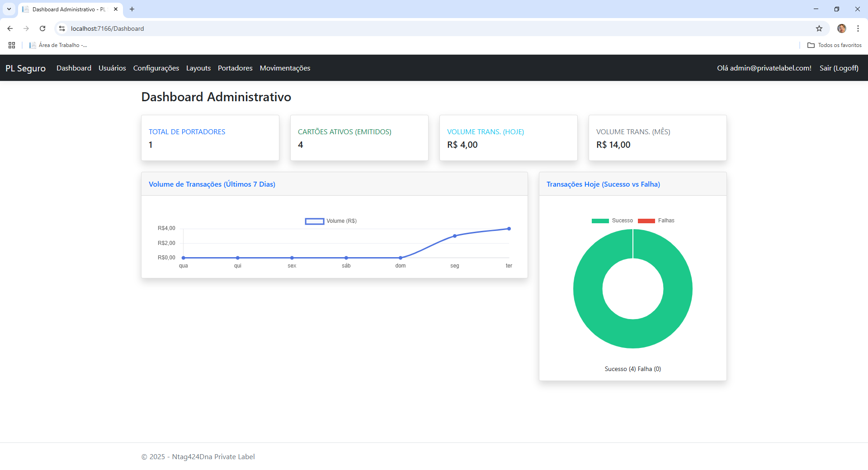Bookmark page using the star icon
The height and width of the screenshot is (470, 868).
pos(819,28)
